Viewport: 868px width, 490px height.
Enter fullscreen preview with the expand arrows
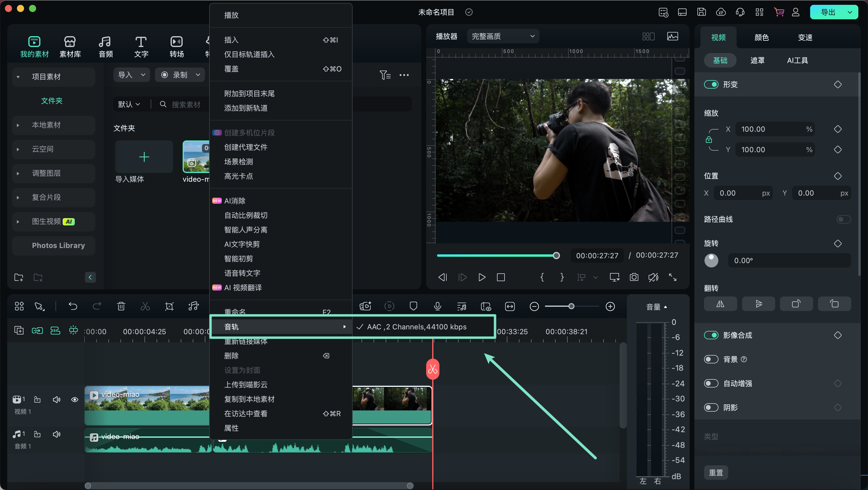point(673,277)
